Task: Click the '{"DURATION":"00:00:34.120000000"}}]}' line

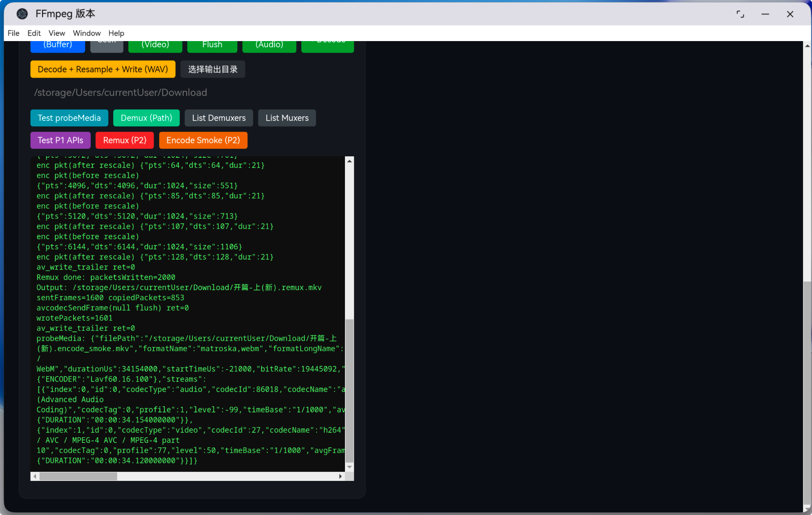Action: [117, 460]
